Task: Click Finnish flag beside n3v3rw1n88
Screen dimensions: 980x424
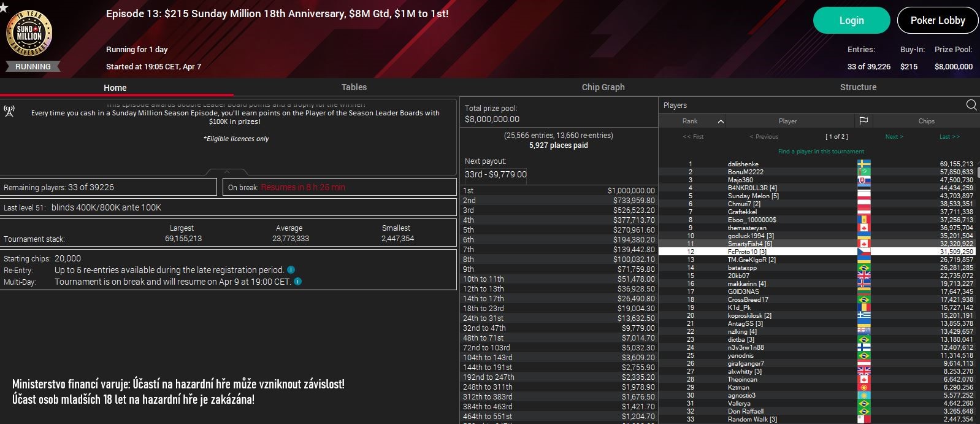Action: (863, 347)
